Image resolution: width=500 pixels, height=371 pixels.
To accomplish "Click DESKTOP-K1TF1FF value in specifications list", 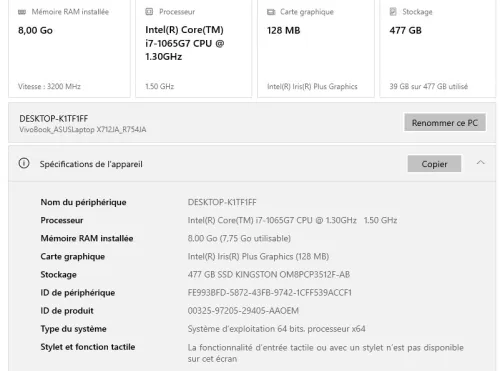I will point(222,202).
